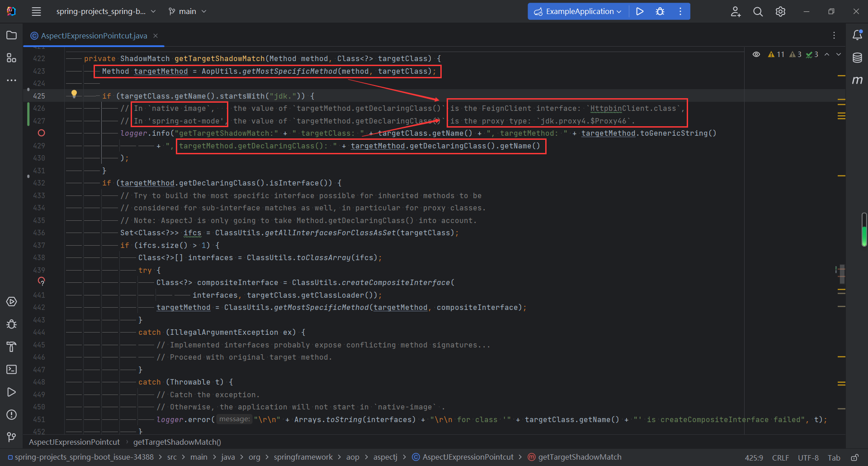This screenshot has height=466, width=868.
Task: Toggle reader mode eye icon in editor
Action: 756,54
